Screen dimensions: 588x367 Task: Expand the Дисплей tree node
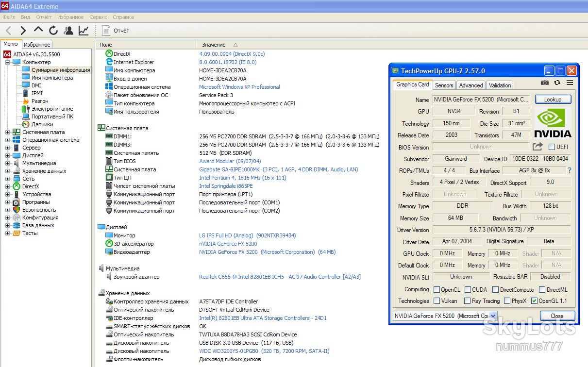(x=7, y=155)
